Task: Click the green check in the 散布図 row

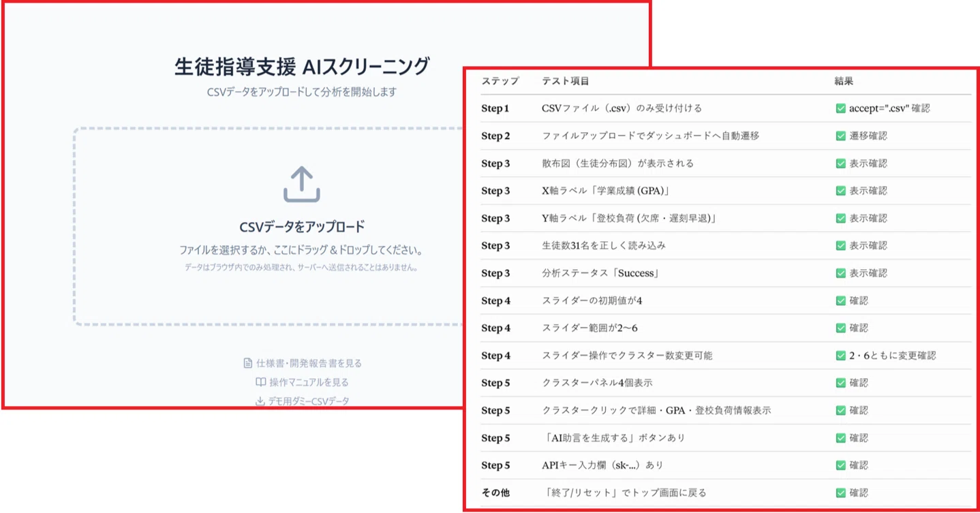Action: (841, 164)
